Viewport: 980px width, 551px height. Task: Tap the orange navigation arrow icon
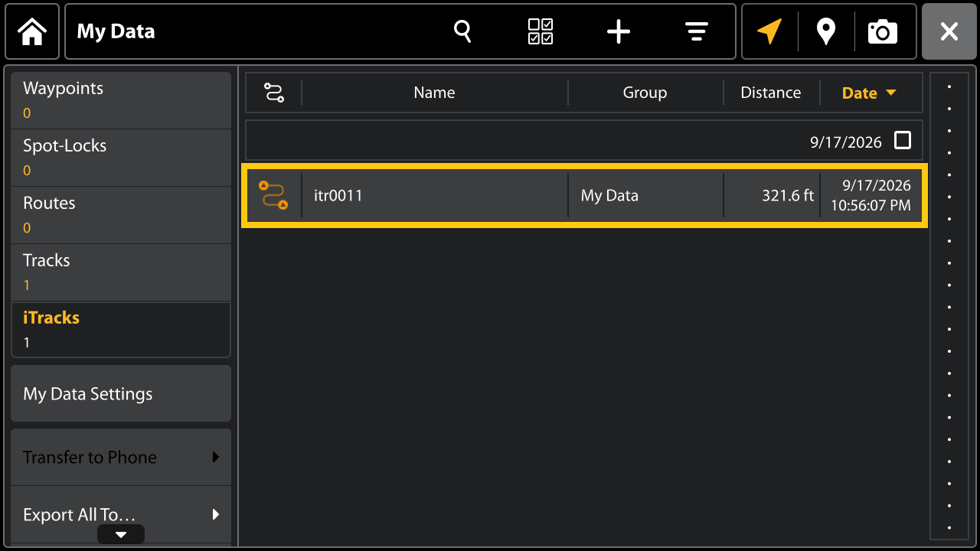click(x=769, y=31)
